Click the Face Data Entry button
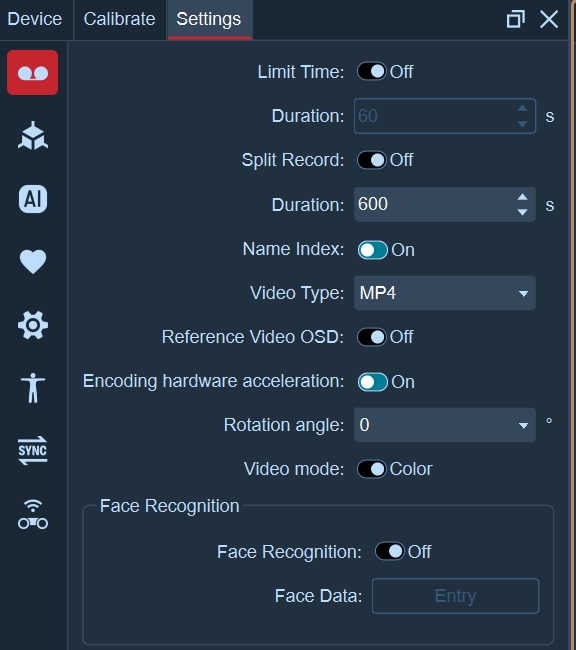This screenshot has width=576, height=650. 455,596
